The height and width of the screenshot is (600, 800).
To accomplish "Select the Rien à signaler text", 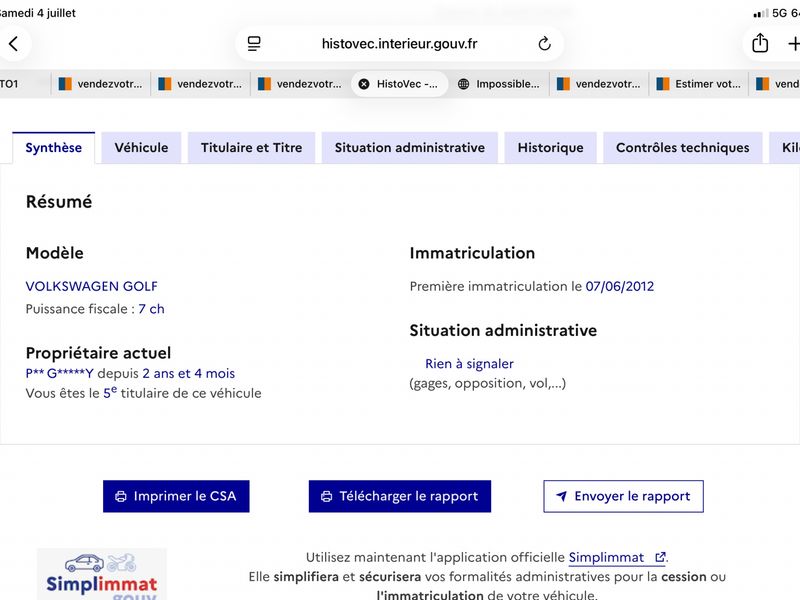I will tap(469, 363).
